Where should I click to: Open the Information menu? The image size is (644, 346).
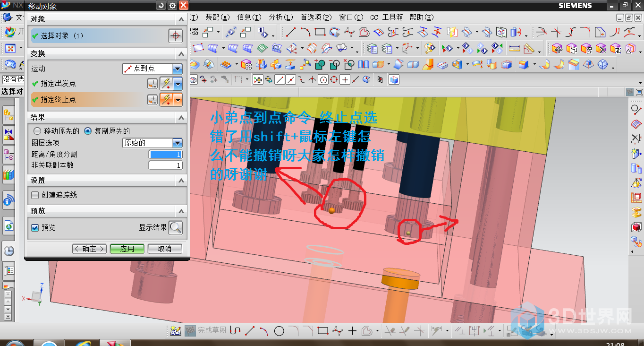pyautogui.click(x=249, y=17)
